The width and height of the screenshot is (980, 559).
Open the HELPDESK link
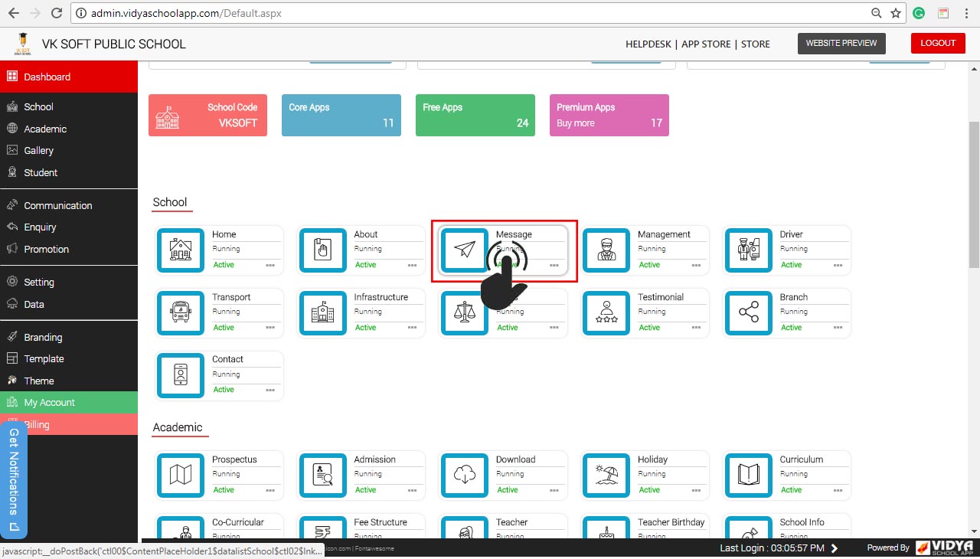(x=648, y=44)
